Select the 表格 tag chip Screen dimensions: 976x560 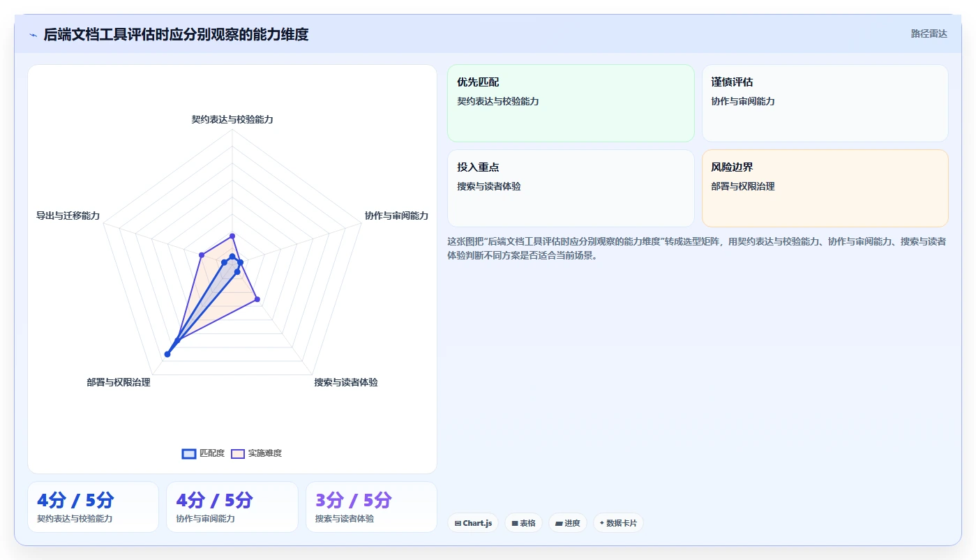(x=523, y=523)
